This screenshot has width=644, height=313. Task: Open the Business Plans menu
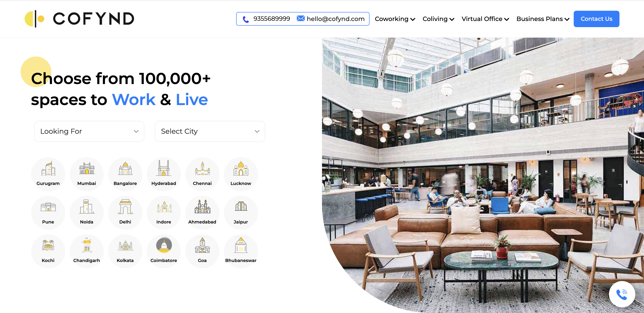point(543,19)
